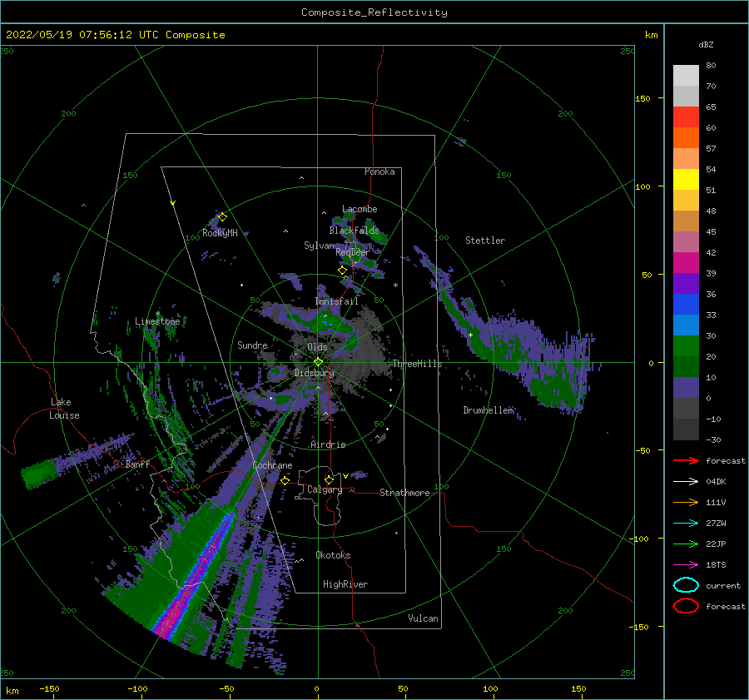Click the 2022/05/19 07:56:12 UTC timestamp

point(115,35)
